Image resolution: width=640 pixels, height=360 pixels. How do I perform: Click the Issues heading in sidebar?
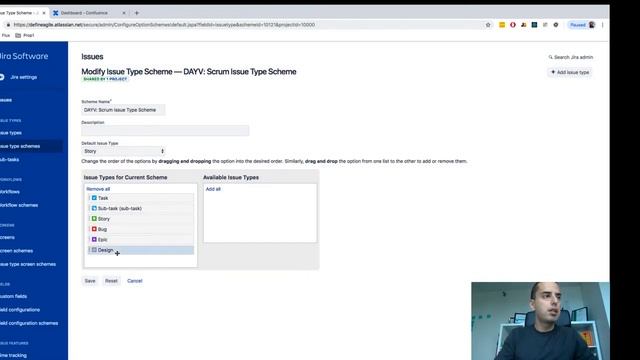(x=6, y=100)
